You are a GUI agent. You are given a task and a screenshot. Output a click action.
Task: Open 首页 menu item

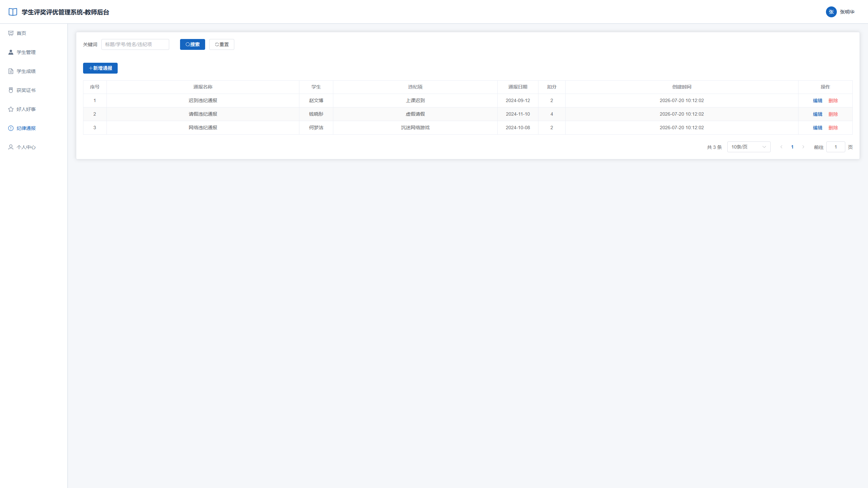click(34, 33)
